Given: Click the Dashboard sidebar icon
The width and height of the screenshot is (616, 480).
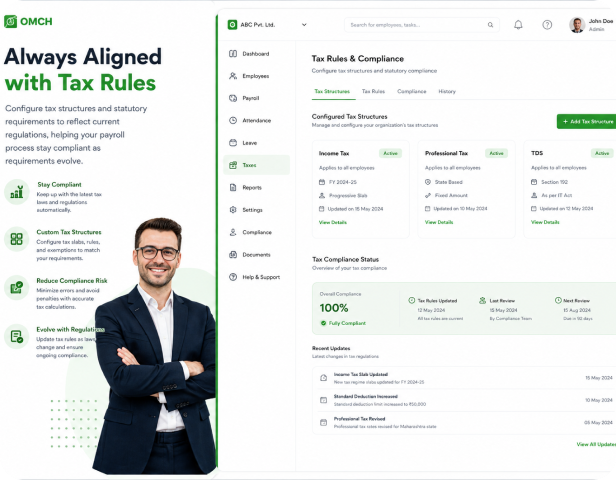Looking at the screenshot, I should point(233,53).
